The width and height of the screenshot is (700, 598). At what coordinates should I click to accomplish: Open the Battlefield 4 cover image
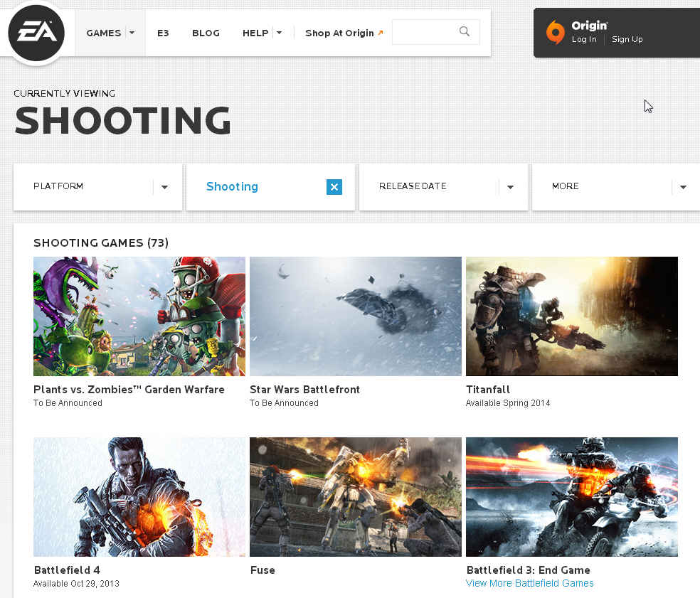pyautogui.click(x=139, y=496)
